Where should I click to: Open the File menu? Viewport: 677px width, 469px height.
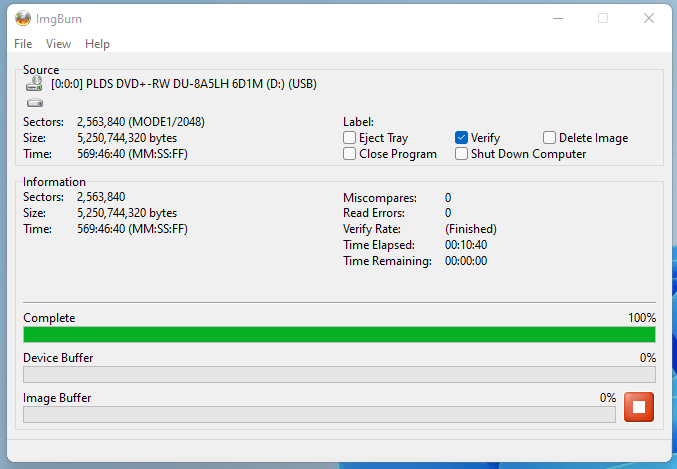[x=23, y=44]
